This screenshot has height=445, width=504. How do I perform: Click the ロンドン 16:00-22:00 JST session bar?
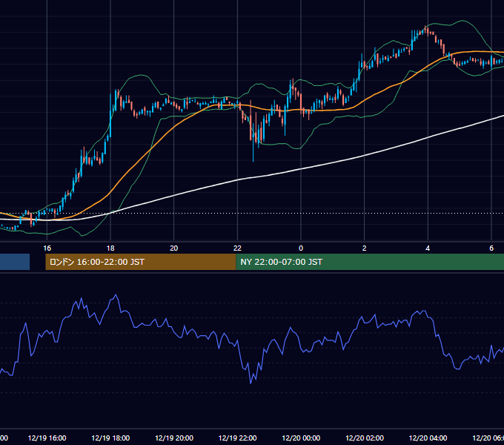141,262
